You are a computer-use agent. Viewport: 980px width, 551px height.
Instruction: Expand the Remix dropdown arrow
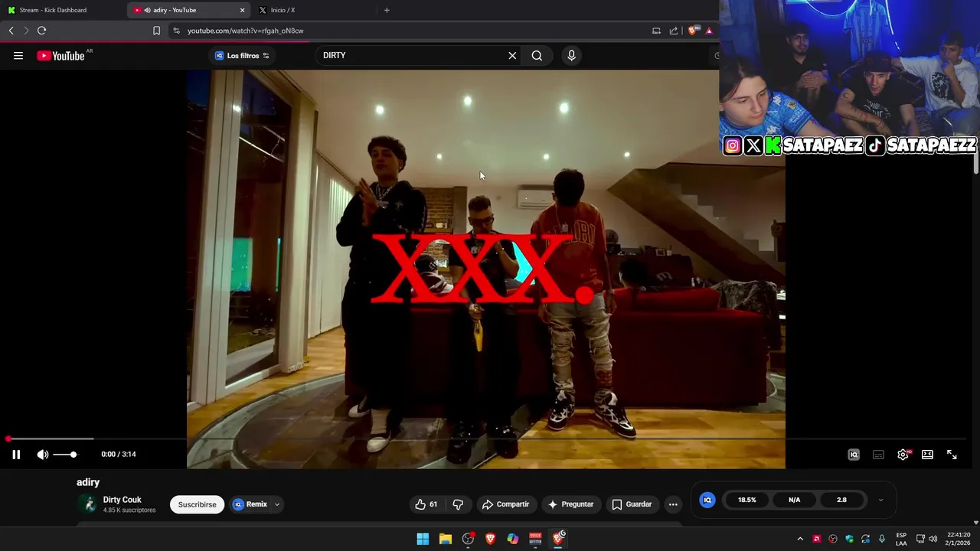point(277,504)
